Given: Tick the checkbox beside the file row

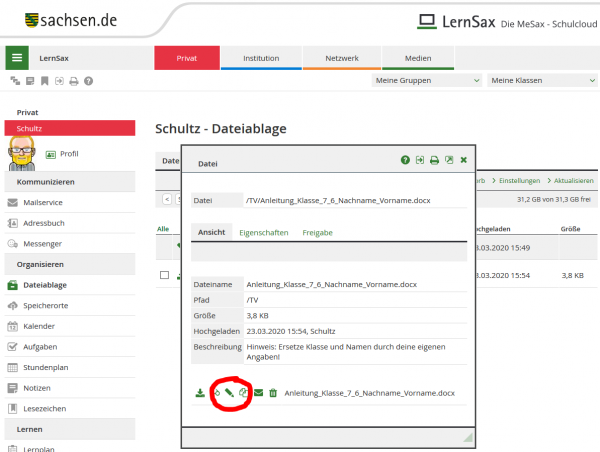Looking at the screenshot, I should [164, 275].
